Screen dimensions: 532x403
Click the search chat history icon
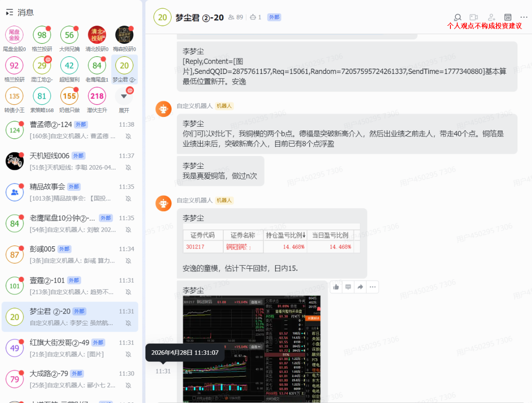[458, 17]
